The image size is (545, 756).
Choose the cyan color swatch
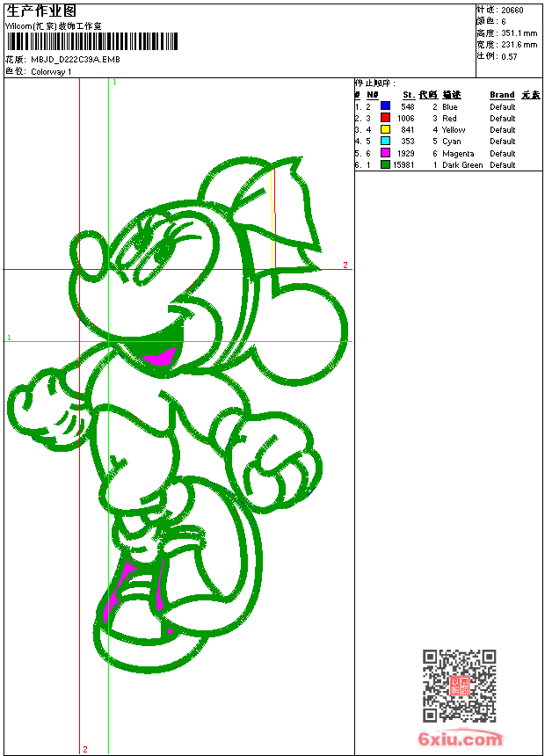click(385, 141)
